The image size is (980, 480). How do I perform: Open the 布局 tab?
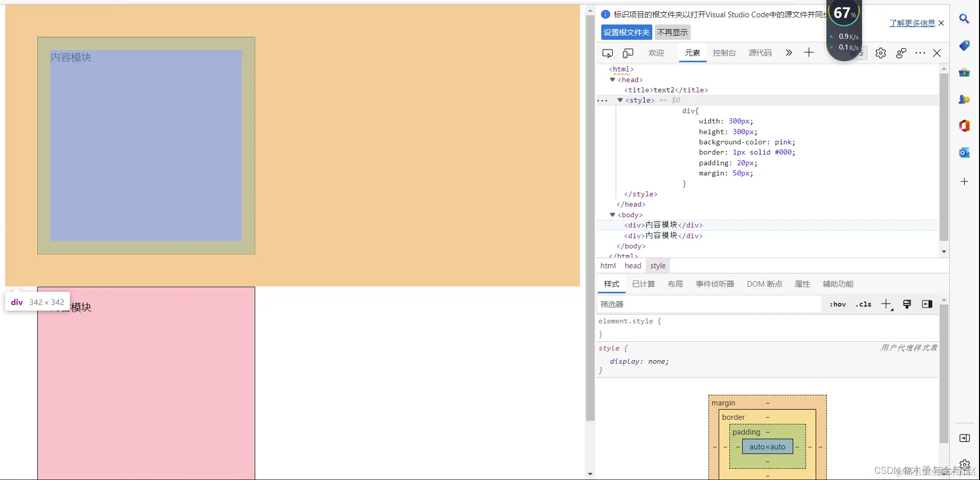click(675, 284)
